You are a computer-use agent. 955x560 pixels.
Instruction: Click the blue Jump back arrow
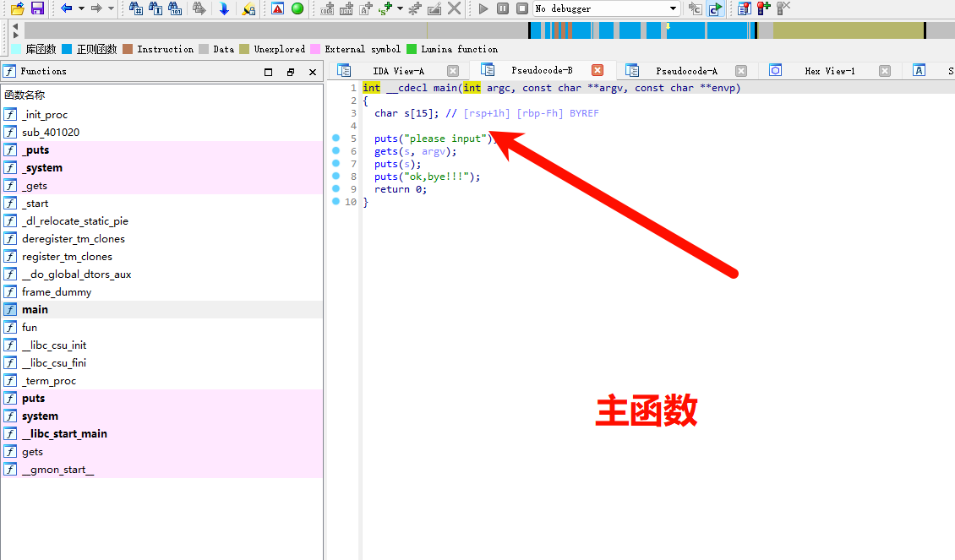67,8
